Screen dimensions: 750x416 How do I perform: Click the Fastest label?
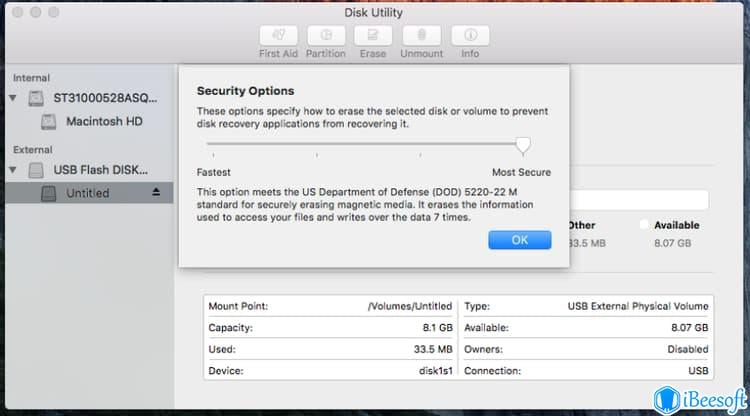pyautogui.click(x=213, y=172)
